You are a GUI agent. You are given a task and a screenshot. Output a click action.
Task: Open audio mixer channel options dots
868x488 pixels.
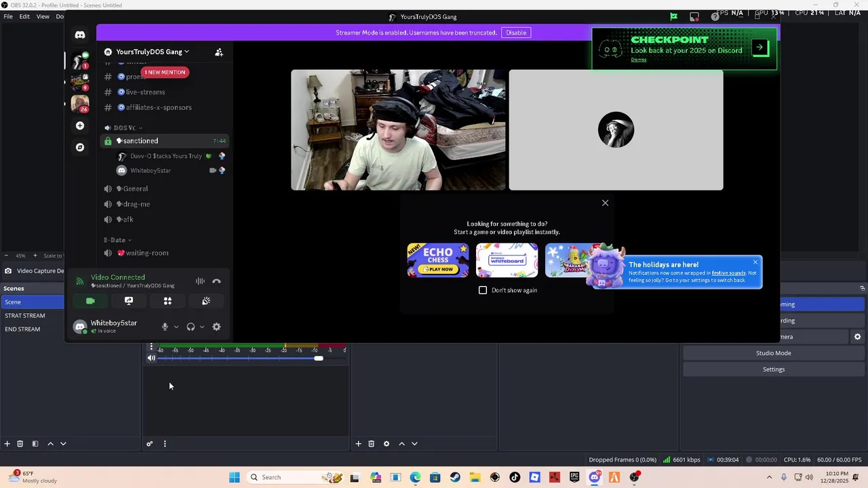[x=151, y=347]
